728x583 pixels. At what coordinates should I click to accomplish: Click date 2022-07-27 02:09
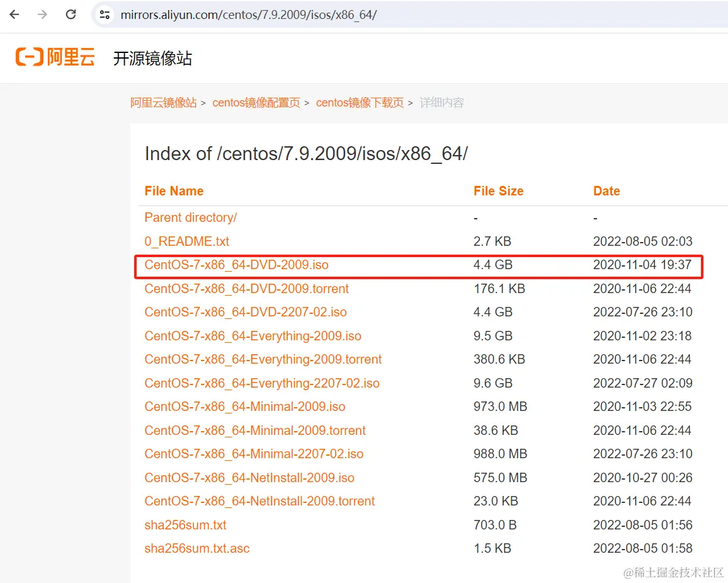click(642, 383)
